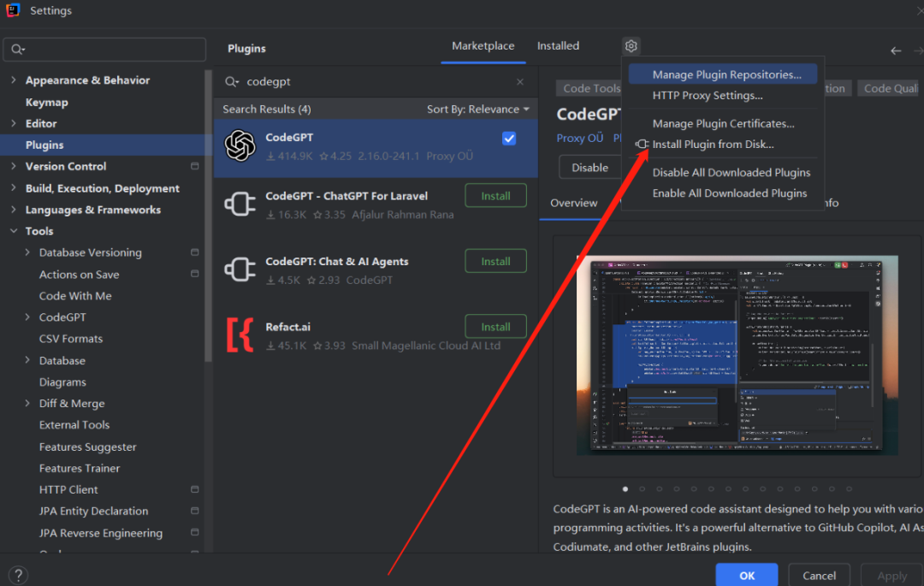This screenshot has height=586, width=924.
Task: Open the Diagrams settings page
Action: pos(62,382)
